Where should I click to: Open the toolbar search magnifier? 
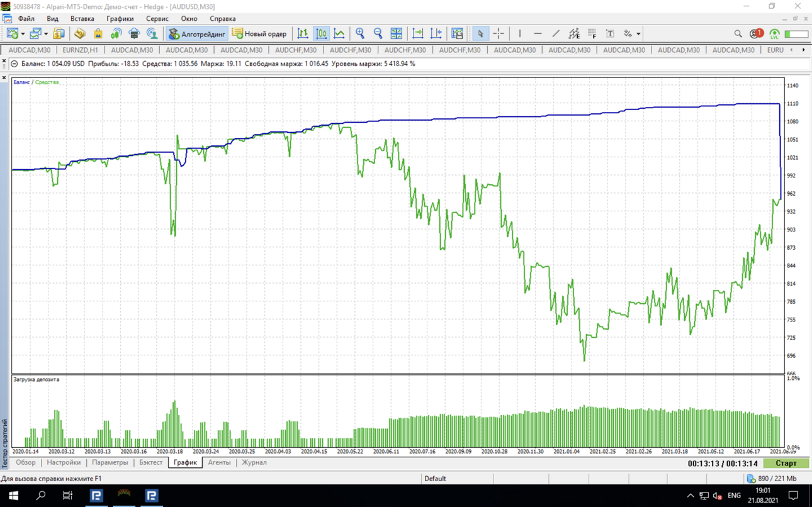coord(738,33)
